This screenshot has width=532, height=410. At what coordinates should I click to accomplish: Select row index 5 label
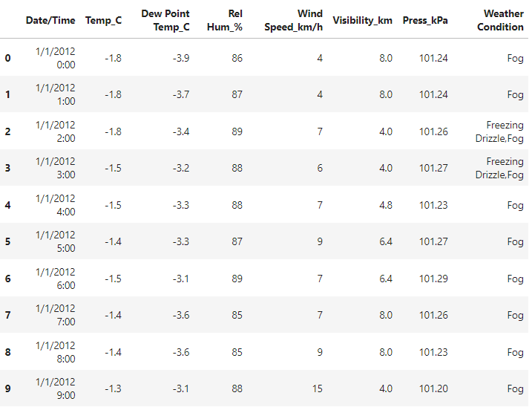8,241
